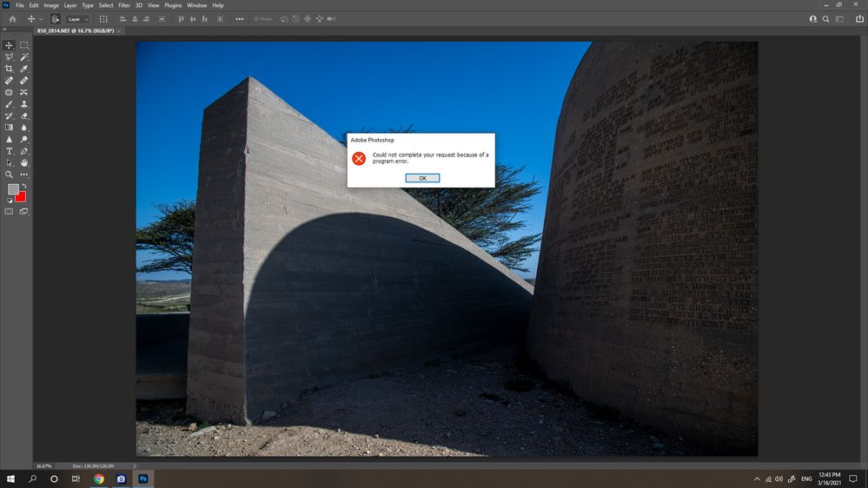Toggle the Auto-Select option
The image size is (868, 488).
(x=56, y=19)
